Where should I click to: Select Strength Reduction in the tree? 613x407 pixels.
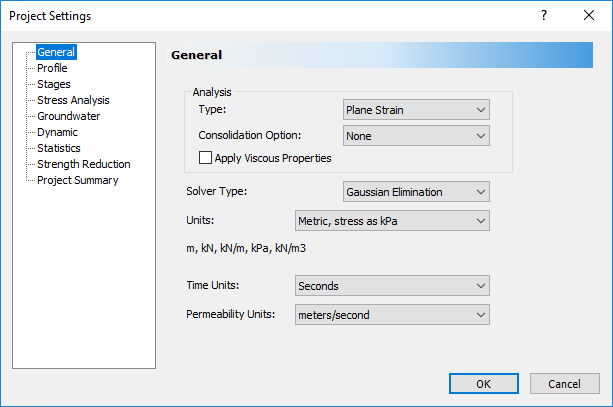coord(83,164)
